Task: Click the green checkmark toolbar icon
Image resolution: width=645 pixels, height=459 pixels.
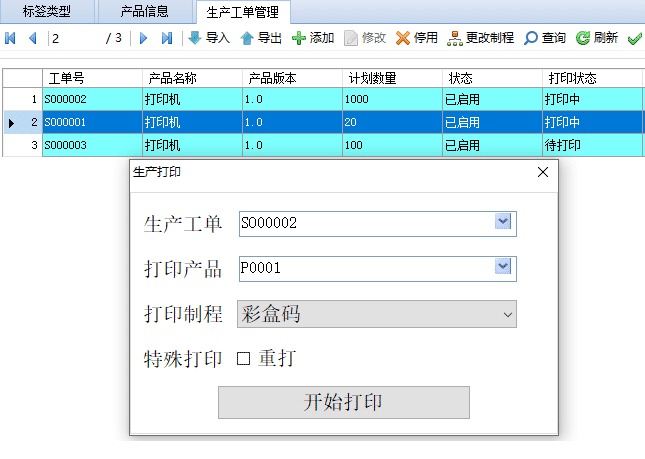Action: tap(635, 39)
